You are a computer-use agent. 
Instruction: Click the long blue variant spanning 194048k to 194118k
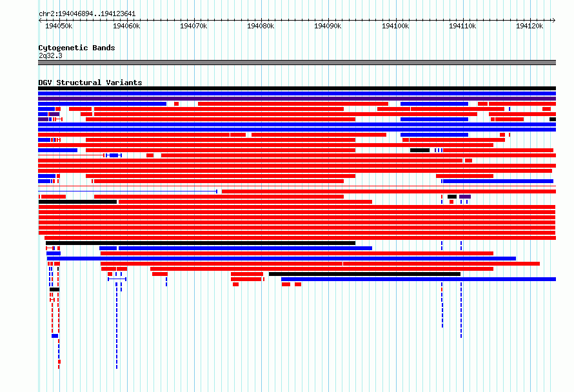pos(281,259)
